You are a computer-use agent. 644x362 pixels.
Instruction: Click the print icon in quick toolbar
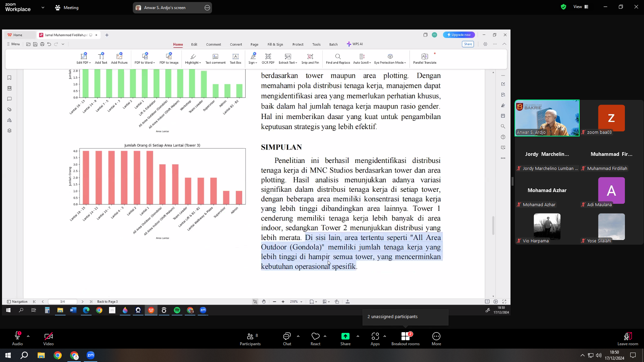pyautogui.click(x=42, y=44)
